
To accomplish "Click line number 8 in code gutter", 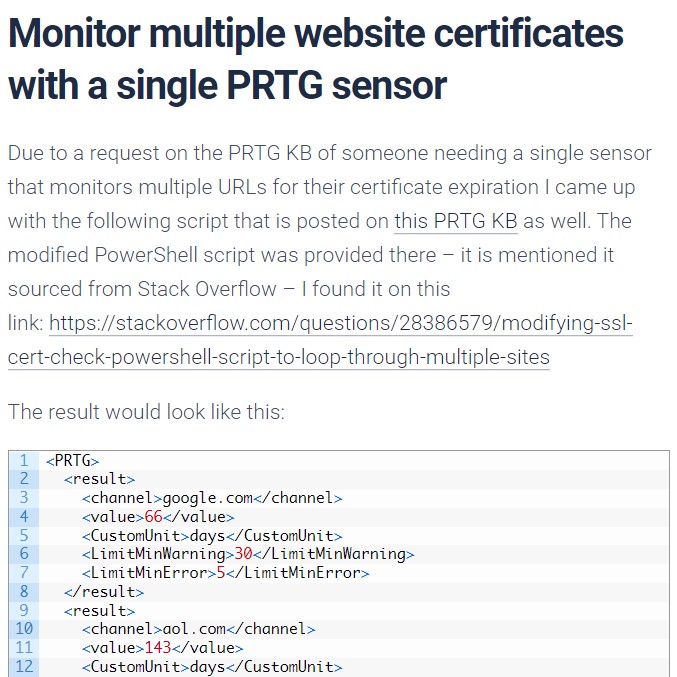I will click(24, 592).
